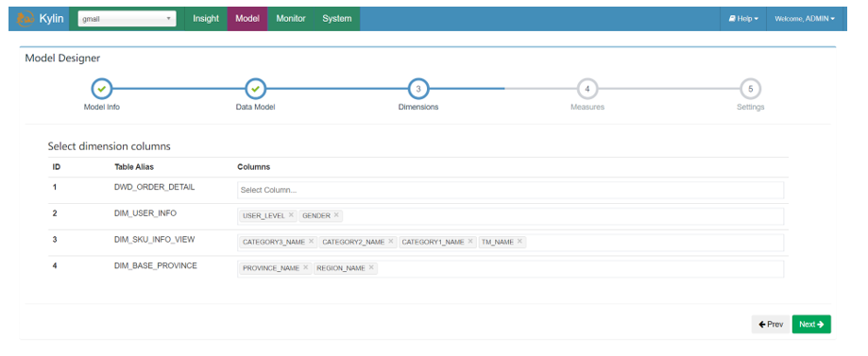This screenshot has height=356, width=868.
Task: Remove the PROVINCE_NAME column tag
Action: [306, 267]
